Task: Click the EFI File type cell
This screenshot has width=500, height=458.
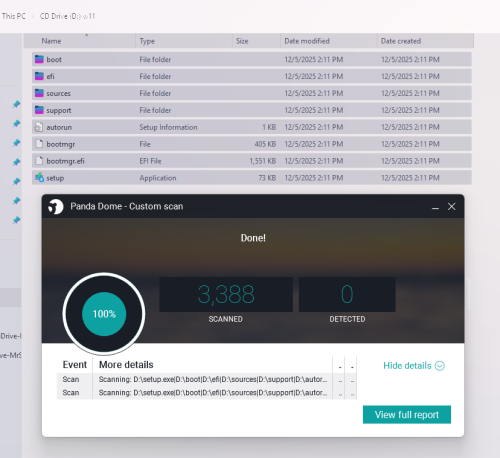Action: [x=150, y=161]
